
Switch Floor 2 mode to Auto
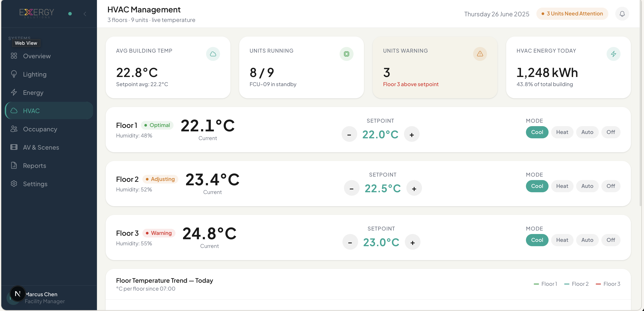(x=587, y=186)
